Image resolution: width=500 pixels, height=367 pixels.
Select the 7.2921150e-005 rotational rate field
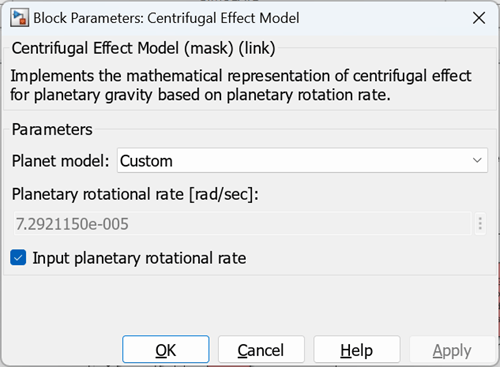[x=243, y=223]
